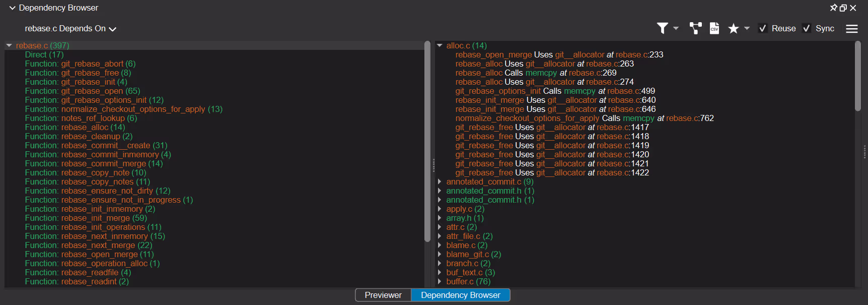This screenshot has width=868, height=305.
Task: Collapse the rebase.c (397) tree node
Action: 9,45
